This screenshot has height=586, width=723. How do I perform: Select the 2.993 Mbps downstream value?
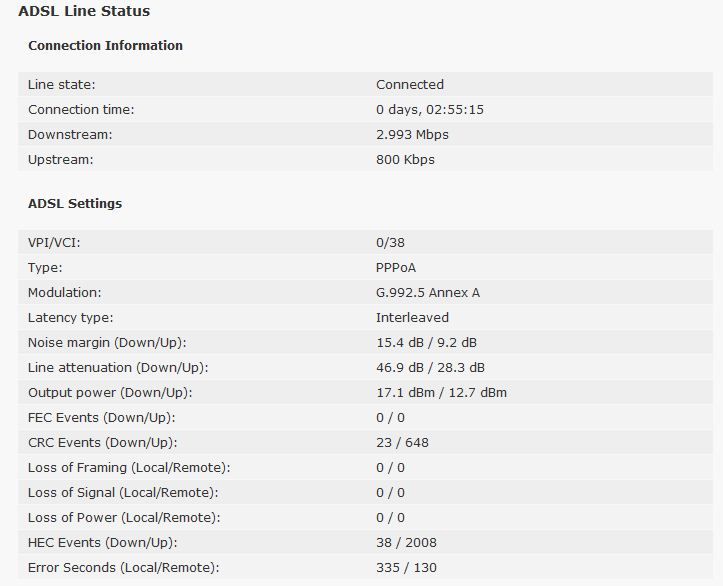click(x=412, y=135)
